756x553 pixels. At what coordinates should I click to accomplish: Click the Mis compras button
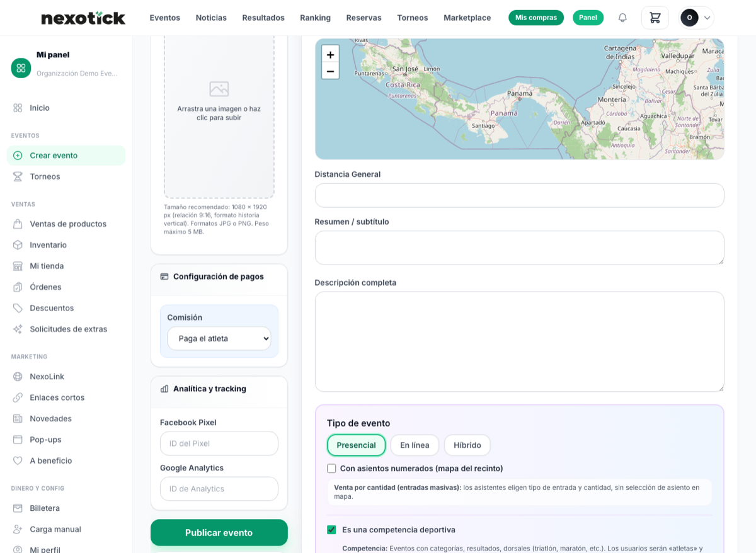[x=536, y=18]
